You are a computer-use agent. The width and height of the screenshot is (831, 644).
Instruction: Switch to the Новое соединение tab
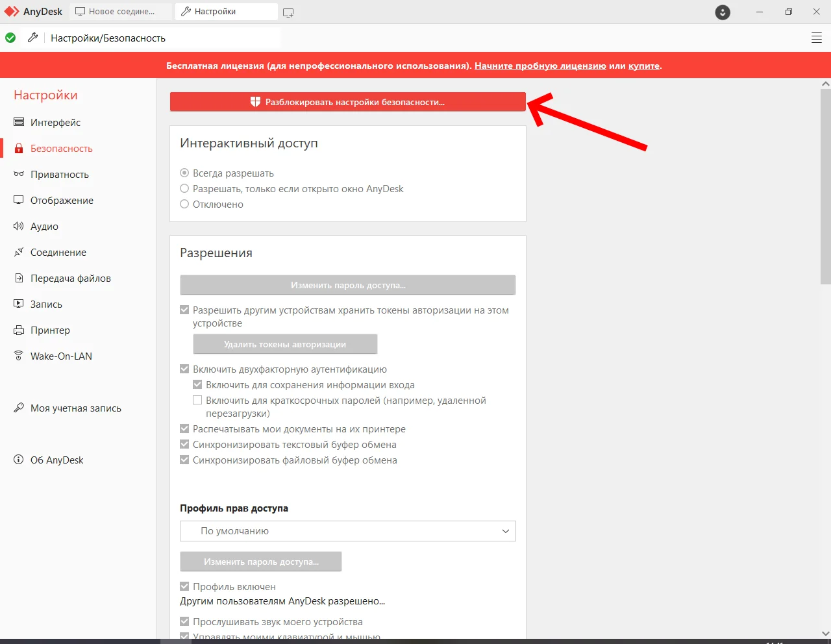pyautogui.click(x=121, y=12)
